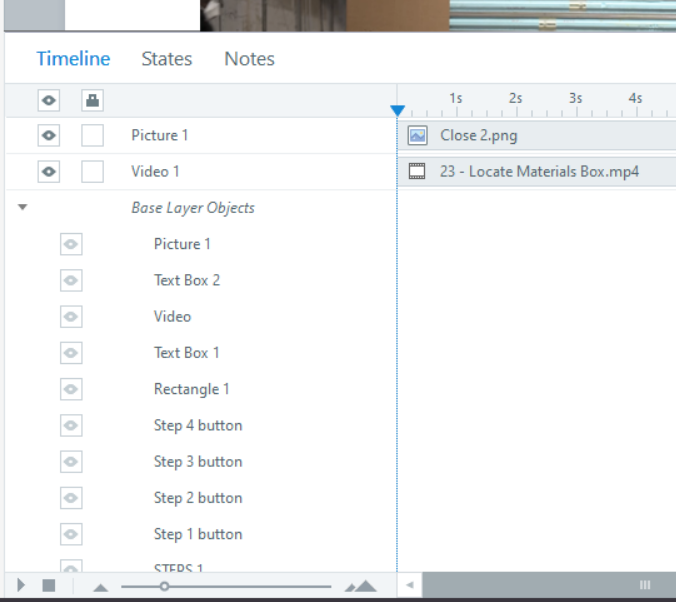676x602 pixels.
Task: Select the Video row in base layer
Action: [x=172, y=317]
